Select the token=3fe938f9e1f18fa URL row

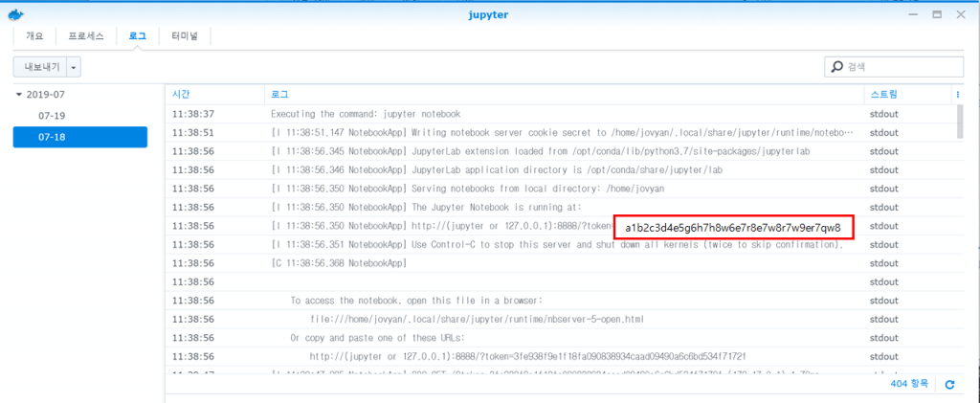[x=561, y=357]
